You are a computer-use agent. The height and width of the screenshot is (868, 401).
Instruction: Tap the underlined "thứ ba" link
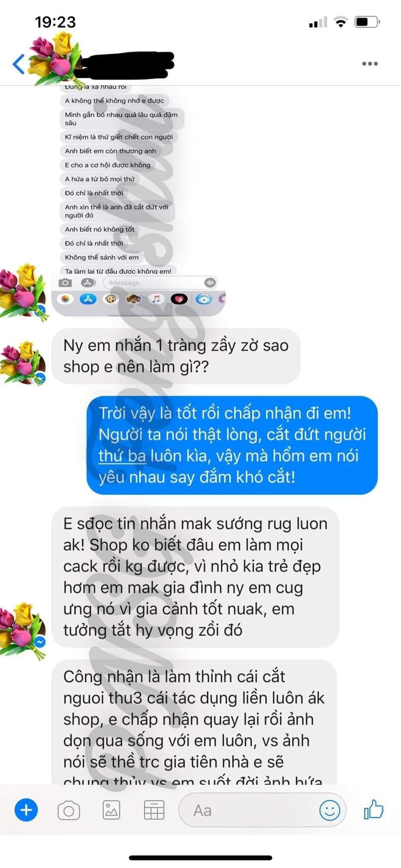pyautogui.click(x=122, y=456)
